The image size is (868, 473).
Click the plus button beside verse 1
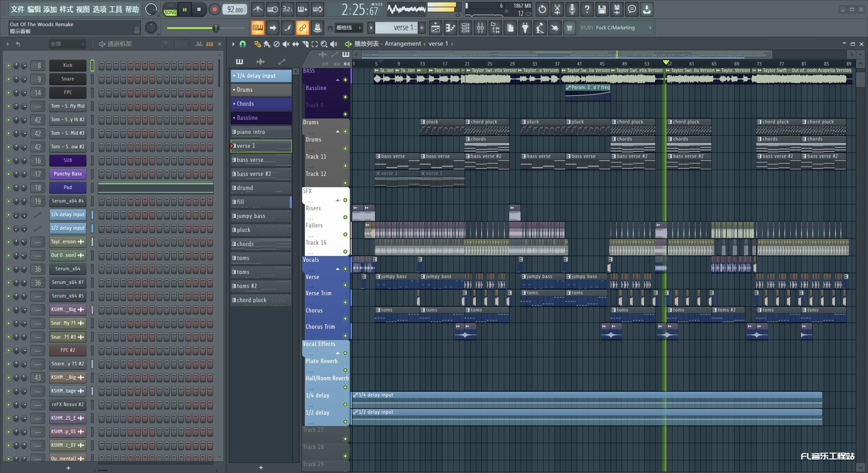(x=422, y=28)
